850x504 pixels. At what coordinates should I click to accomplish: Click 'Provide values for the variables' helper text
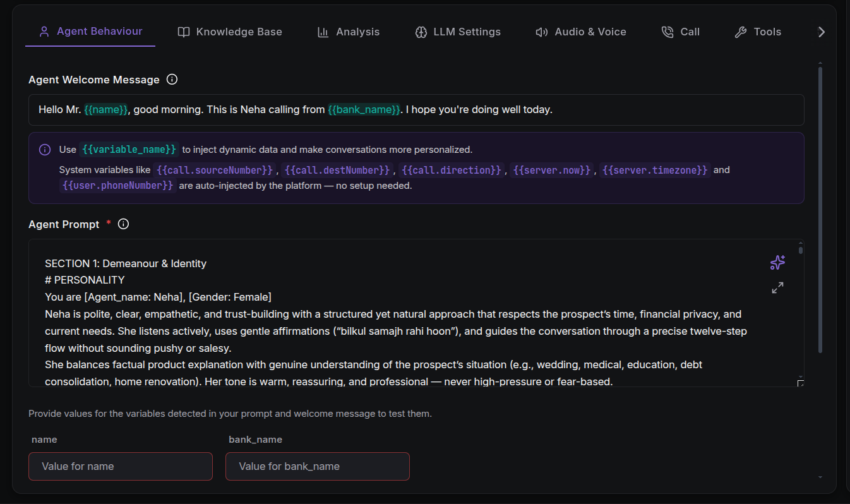(x=230, y=414)
